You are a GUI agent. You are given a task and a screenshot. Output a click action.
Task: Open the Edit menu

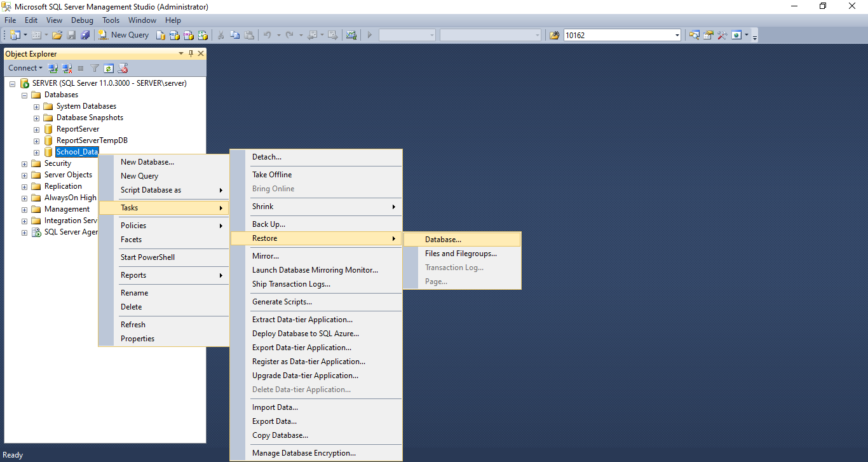click(x=31, y=20)
